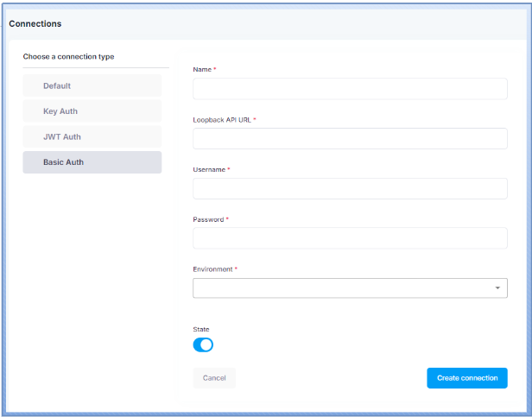Select the Default connection type
The width and height of the screenshot is (532, 417).
92,85
